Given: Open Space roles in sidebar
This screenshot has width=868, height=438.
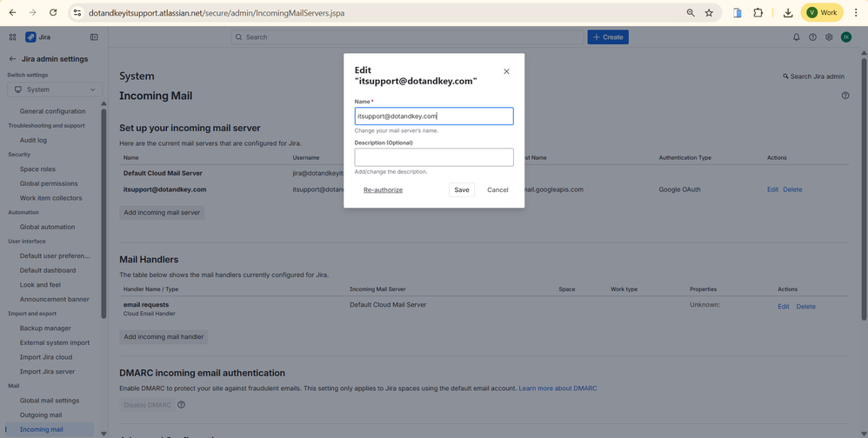Looking at the screenshot, I should coord(37,169).
